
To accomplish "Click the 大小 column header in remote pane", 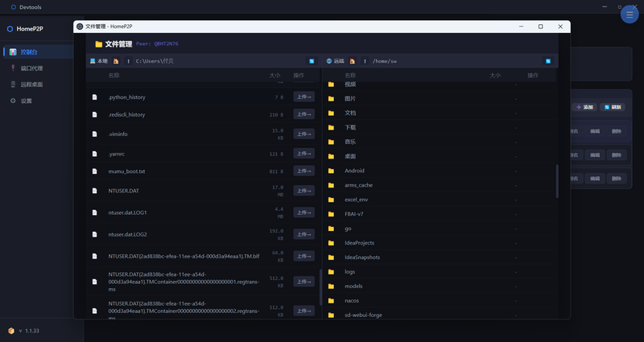I will click(495, 76).
